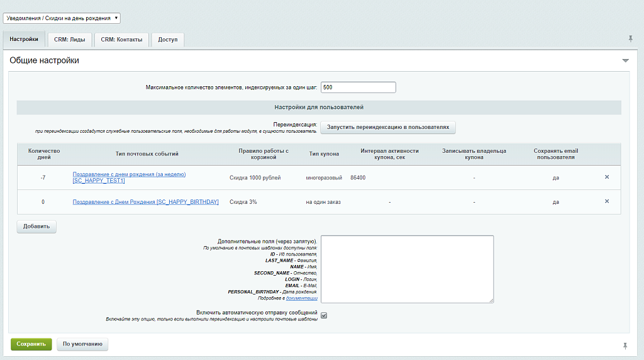Start reindexing with Запустить переиндексацию в пользователях
644x360 pixels.
point(387,127)
